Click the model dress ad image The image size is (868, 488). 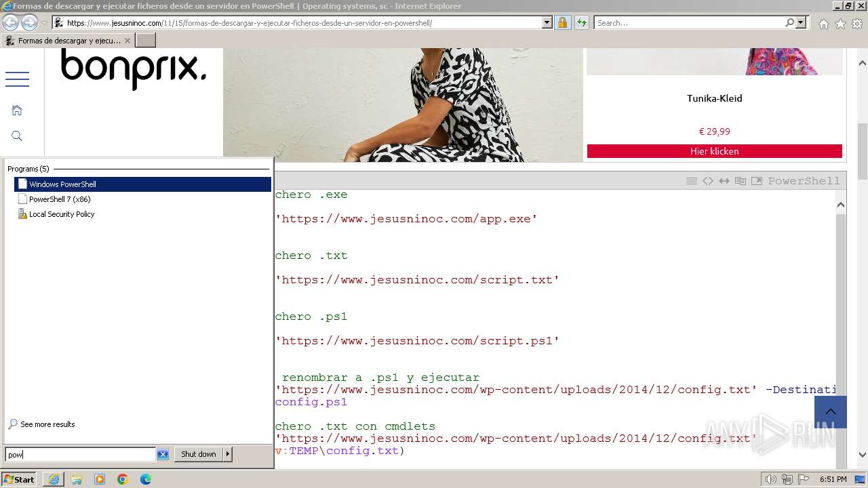(x=403, y=104)
